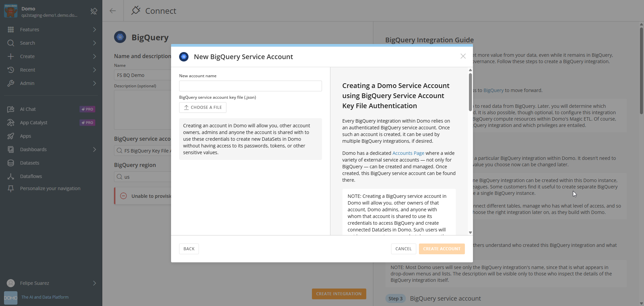Screen dimensions: 644x306
Task: Click the Datasets database icon
Action: pyautogui.click(x=11, y=163)
